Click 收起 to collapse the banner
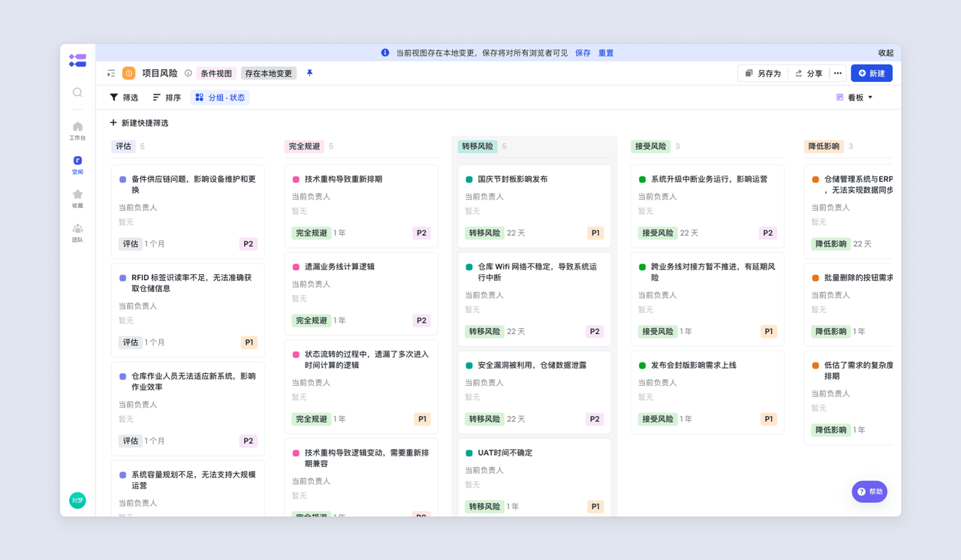 886,53
